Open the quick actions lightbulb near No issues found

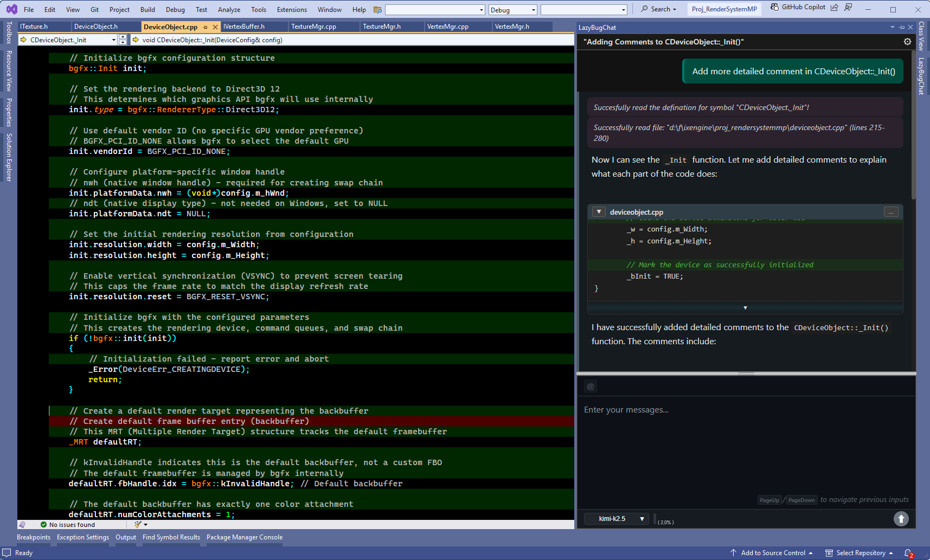(x=137, y=524)
